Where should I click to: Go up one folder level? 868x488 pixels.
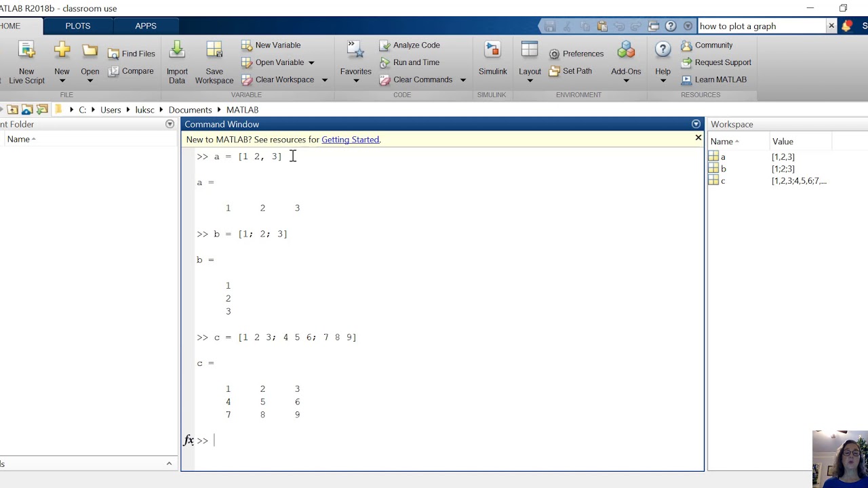[12, 110]
